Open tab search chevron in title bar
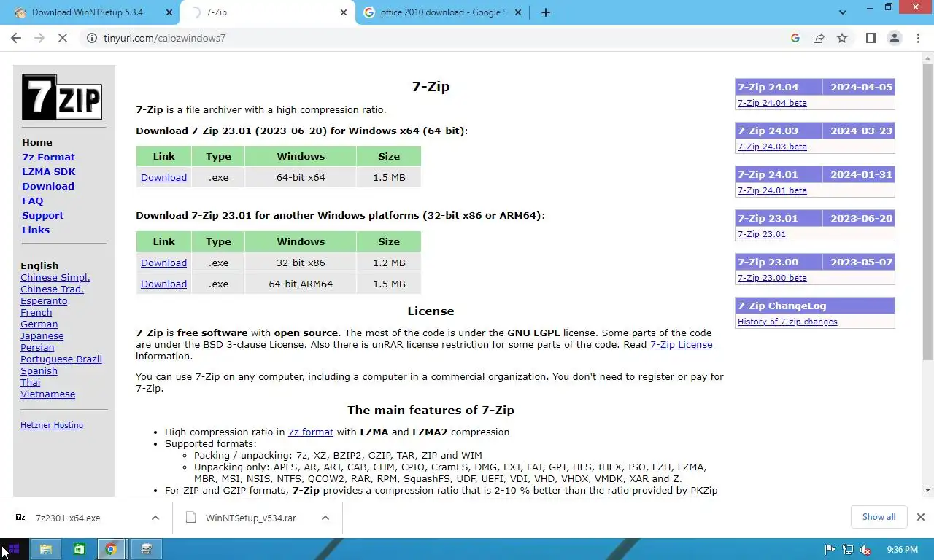Screen dimensions: 934x560 click(x=843, y=12)
